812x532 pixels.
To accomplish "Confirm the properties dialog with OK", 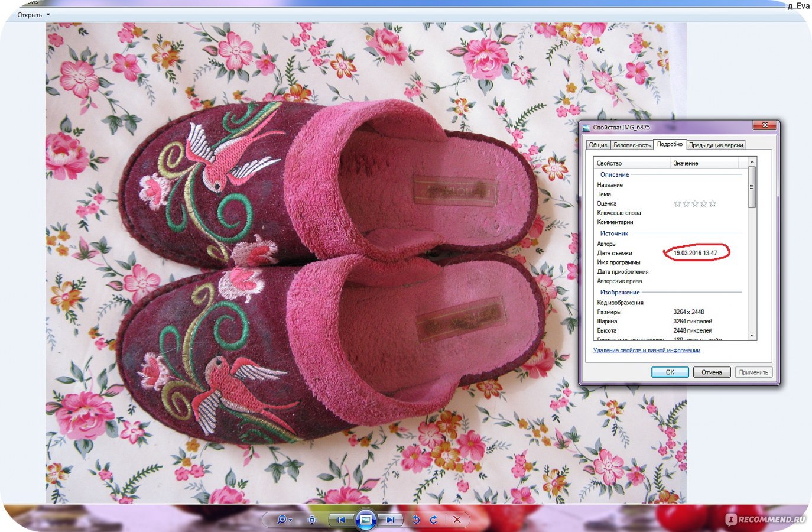I will (x=670, y=372).
